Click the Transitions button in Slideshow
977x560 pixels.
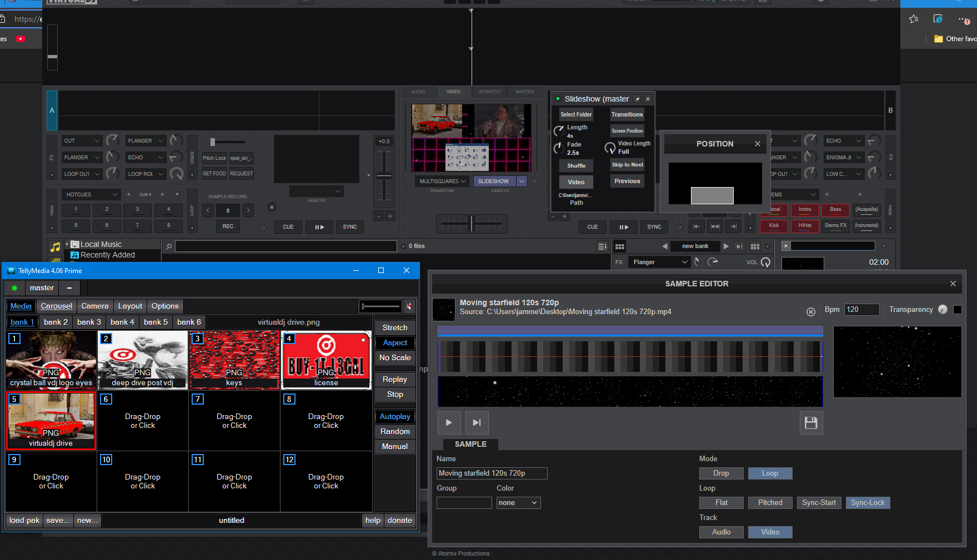627,115
